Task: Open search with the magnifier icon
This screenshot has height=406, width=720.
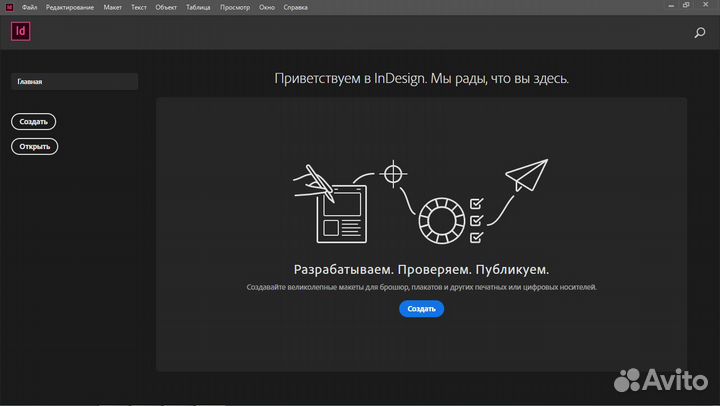Action: pyautogui.click(x=699, y=33)
